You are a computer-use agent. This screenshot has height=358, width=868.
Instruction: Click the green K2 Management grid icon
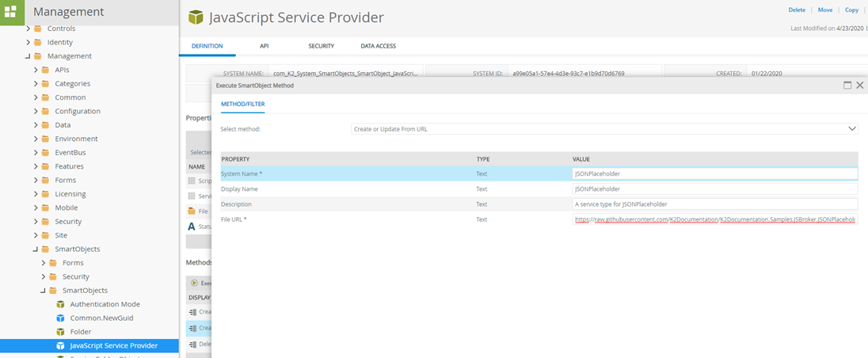click(x=12, y=12)
